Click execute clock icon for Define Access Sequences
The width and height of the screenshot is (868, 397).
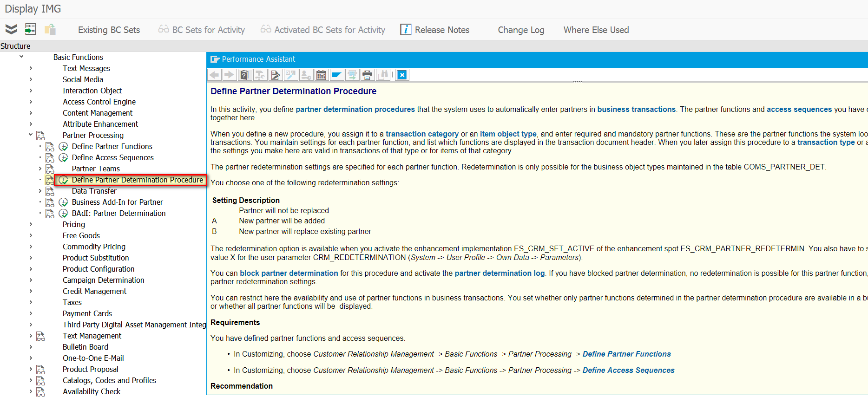(x=64, y=157)
